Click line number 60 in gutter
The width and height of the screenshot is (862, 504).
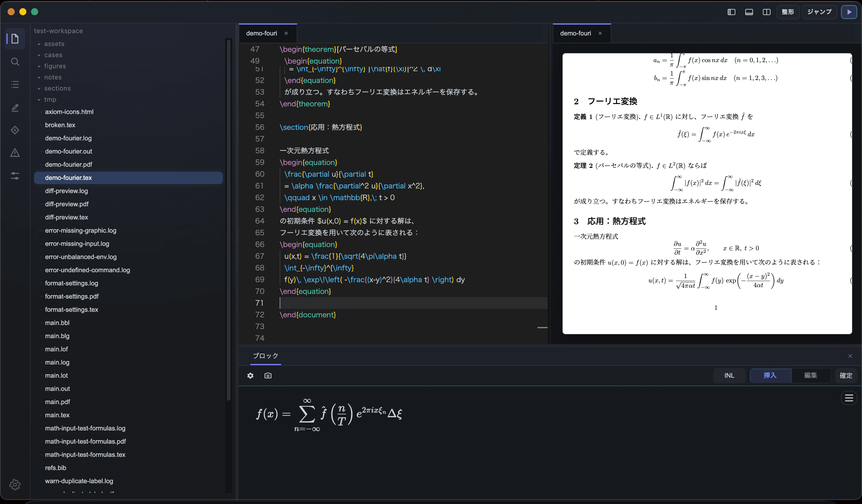(x=260, y=174)
